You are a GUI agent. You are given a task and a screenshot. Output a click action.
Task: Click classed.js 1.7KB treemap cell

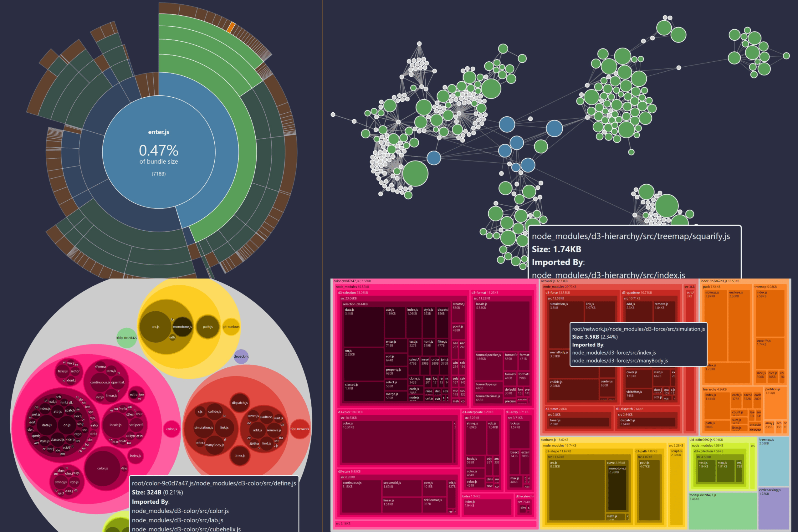(x=364, y=391)
